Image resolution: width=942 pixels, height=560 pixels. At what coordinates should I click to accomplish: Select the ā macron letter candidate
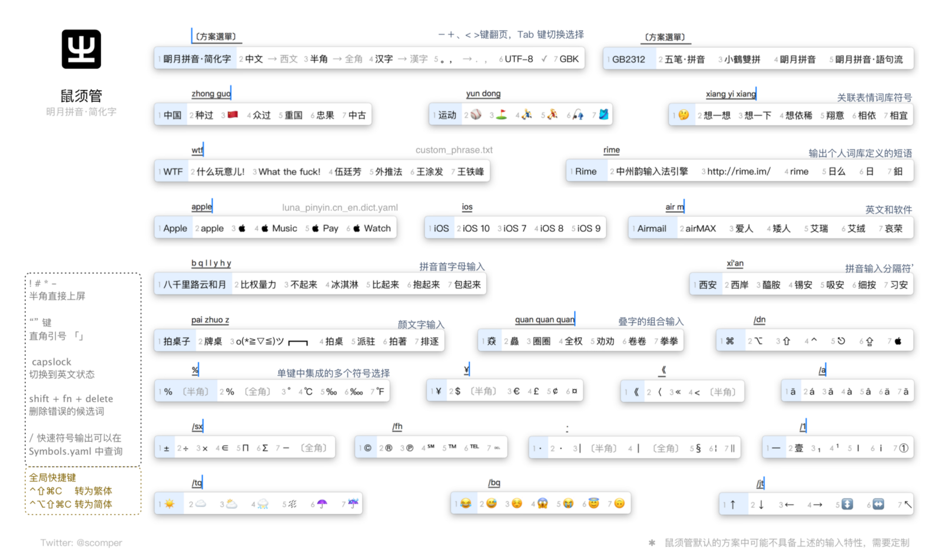(792, 392)
